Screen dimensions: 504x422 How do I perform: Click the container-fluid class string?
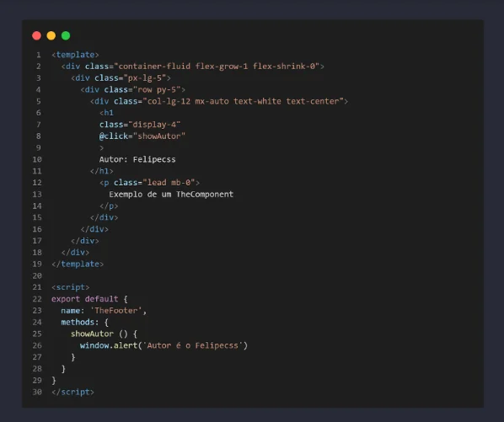(217, 67)
